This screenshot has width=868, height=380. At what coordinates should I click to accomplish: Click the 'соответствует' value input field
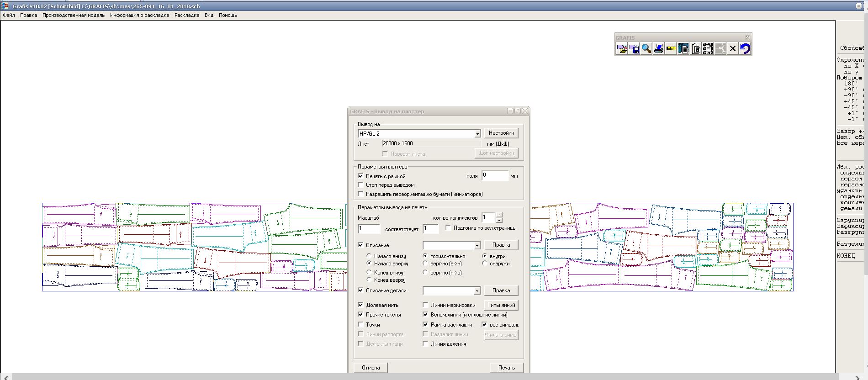tap(431, 229)
